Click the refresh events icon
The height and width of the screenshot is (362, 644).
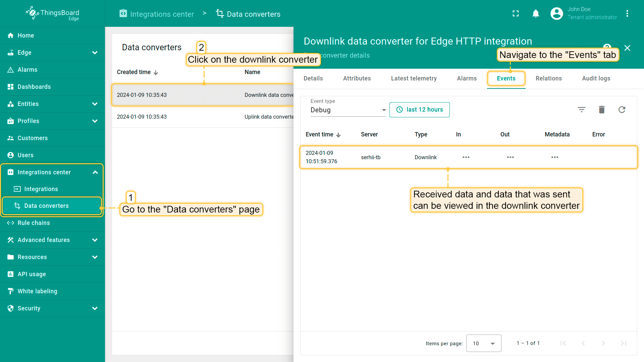click(x=622, y=110)
